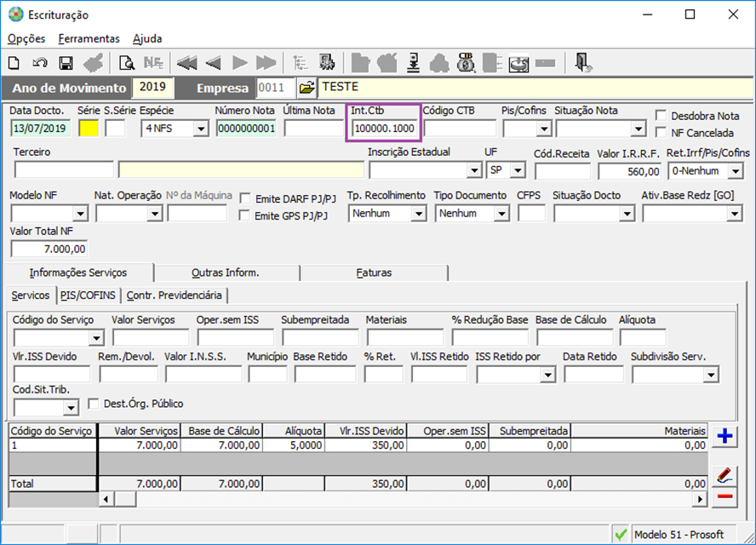This screenshot has width=756, height=545.
Task: Expand the Modelo NF dropdown
Action: click(x=80, y=213)
